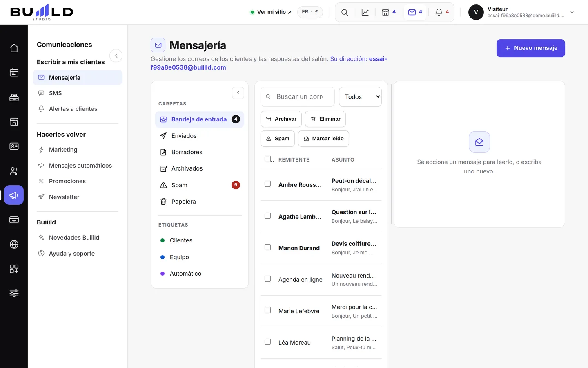Open the Ver mi sitio link

(271, 12)
